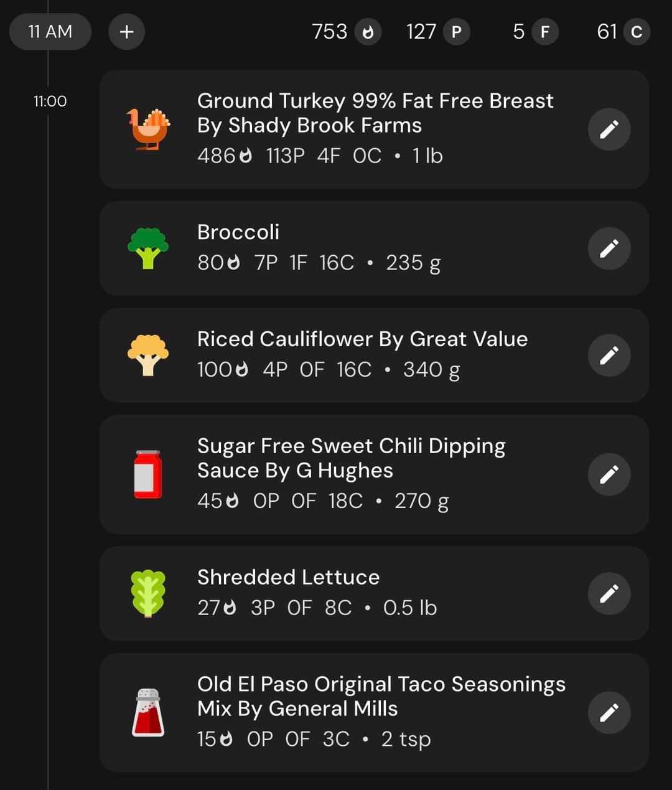Edit the Riced Cauliflower entry via pencil

[x=609, y=355]
